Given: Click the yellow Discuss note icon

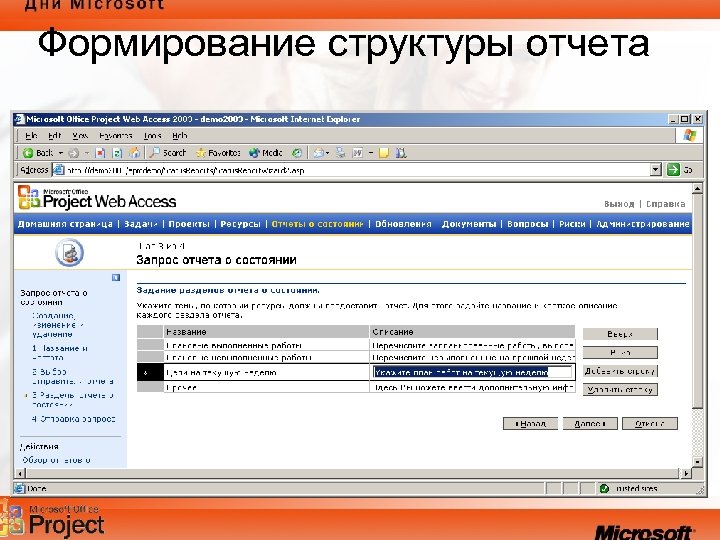Looking at the screenshot, I should point(384,153).
